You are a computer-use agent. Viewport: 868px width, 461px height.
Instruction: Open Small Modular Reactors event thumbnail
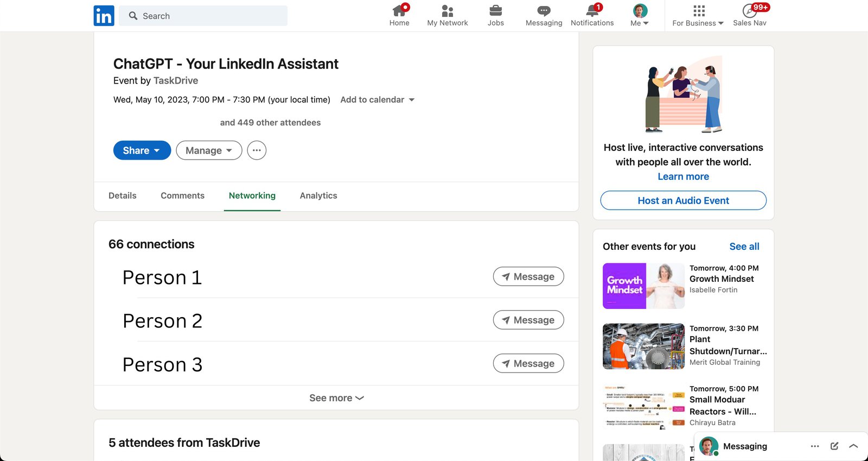click(643, 407)
